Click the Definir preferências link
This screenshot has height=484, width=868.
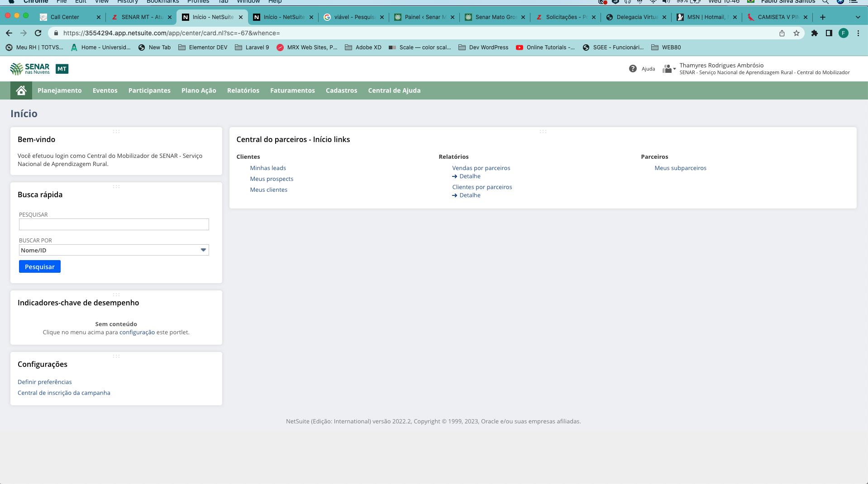(x=44, y=382)
